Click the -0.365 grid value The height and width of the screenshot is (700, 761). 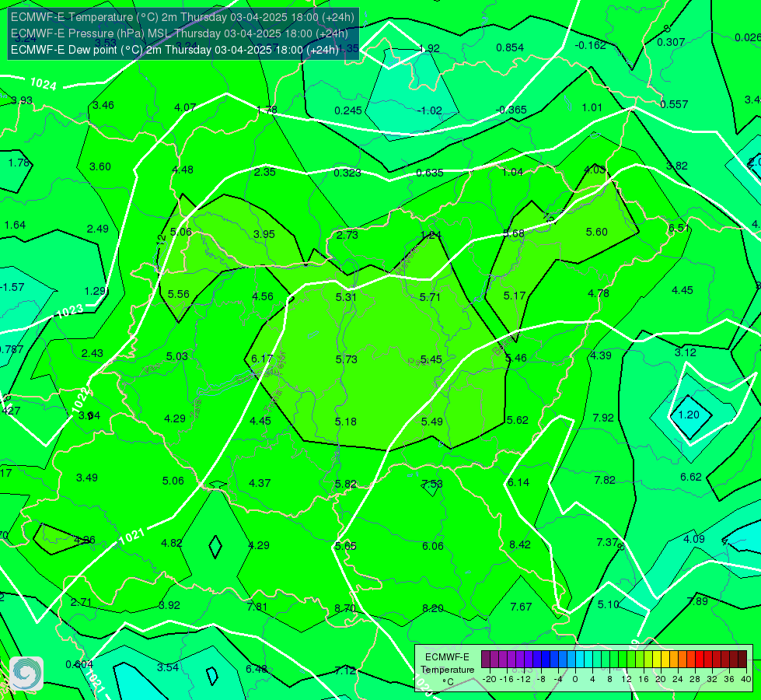[x=511, y=110]
